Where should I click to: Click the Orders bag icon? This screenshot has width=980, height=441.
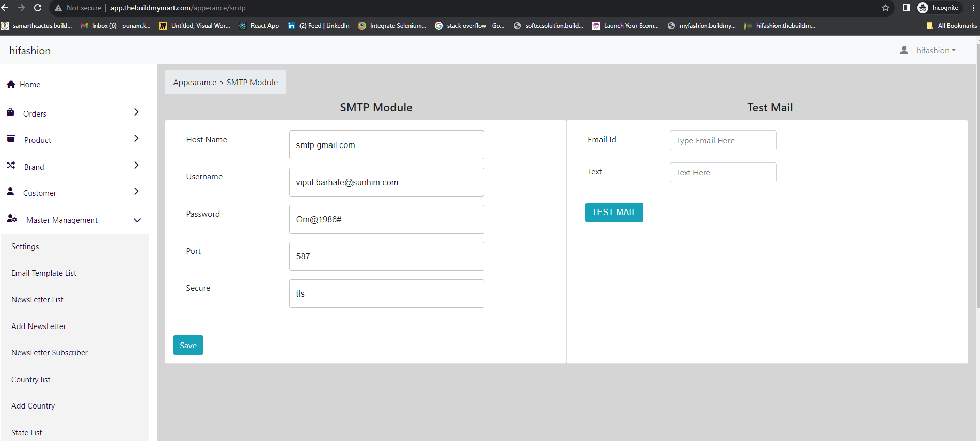click(x=10, y=112)
